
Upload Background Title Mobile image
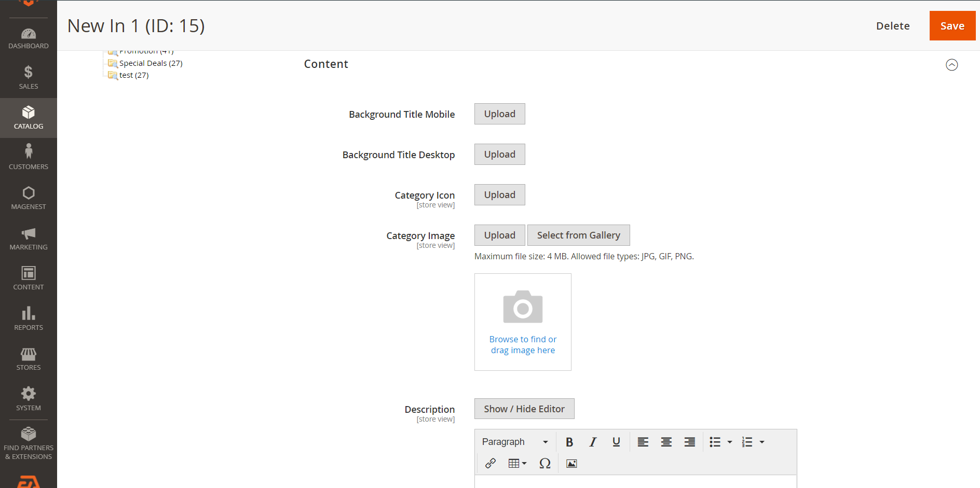(x=500, y=114)
